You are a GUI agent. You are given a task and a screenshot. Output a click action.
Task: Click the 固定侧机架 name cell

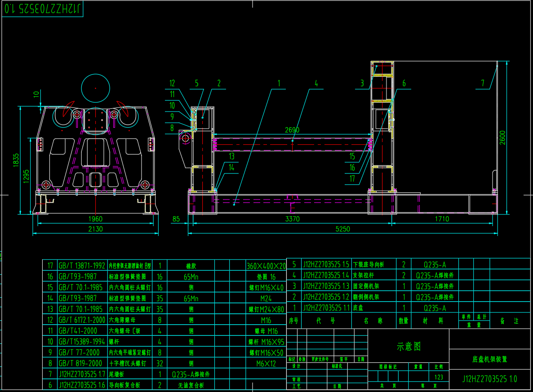pos(373,286)
